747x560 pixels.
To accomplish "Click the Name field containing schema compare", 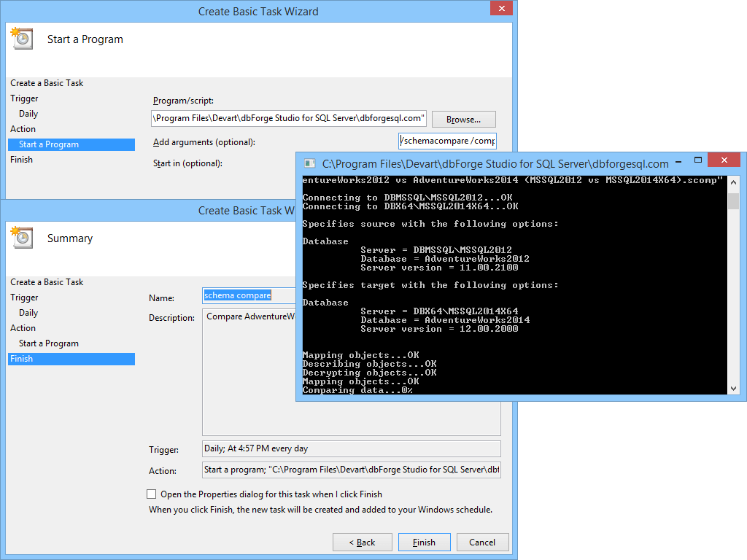I will (241, 296).
